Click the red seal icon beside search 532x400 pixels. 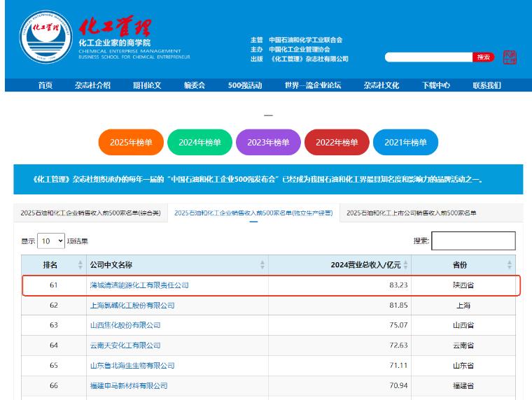(510, 57)
